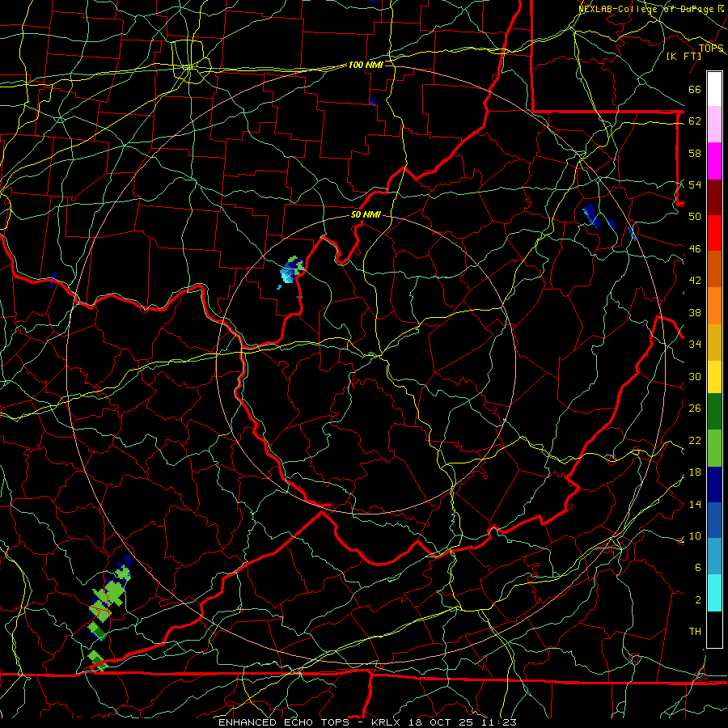Viewport: 728px width, 728px height.
Task: Click the "TOPS" legend title
Action: click(x=711, y=49)
